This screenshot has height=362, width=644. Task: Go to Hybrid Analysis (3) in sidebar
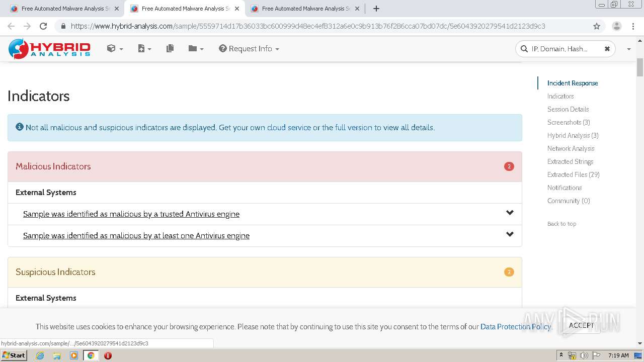(573, 136)
